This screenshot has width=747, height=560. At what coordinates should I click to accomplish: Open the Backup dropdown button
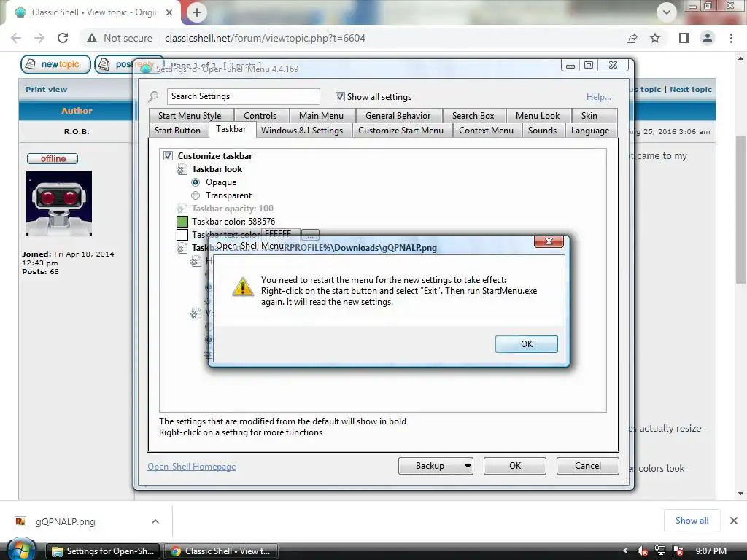click(436, 466)
